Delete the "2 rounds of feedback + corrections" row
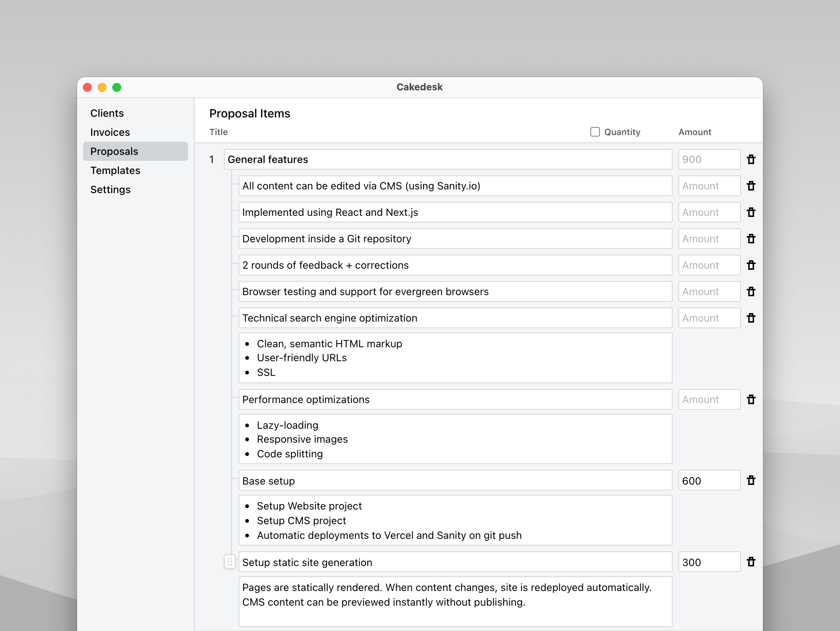840x631 pixels. pyautogui.click(x=751, y=265)
